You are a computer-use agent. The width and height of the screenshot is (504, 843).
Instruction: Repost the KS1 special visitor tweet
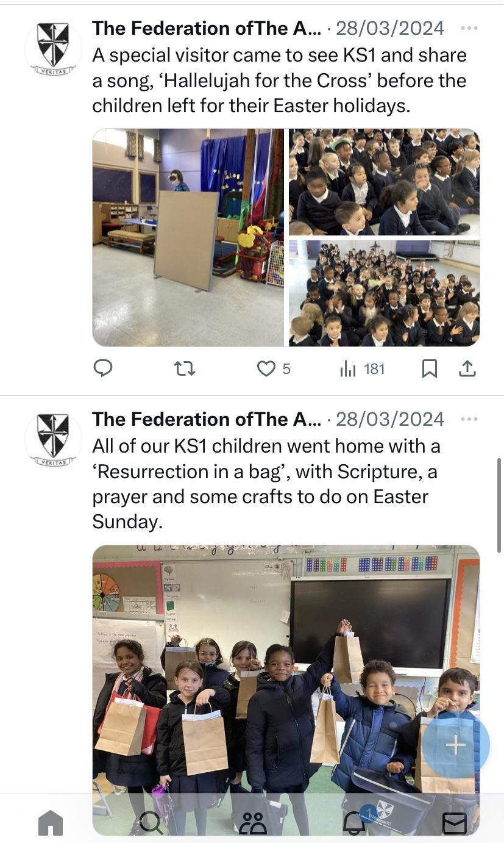click(184, 368)
